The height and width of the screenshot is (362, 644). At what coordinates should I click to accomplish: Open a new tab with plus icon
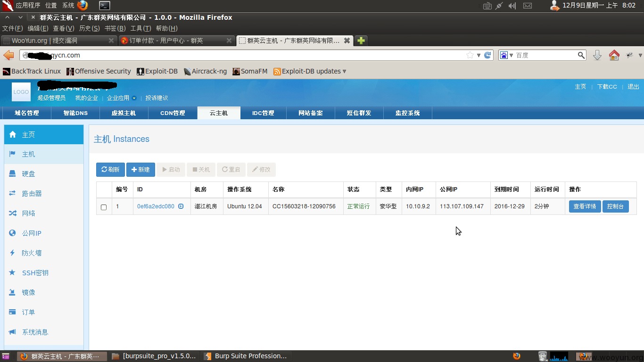(361, 41)
